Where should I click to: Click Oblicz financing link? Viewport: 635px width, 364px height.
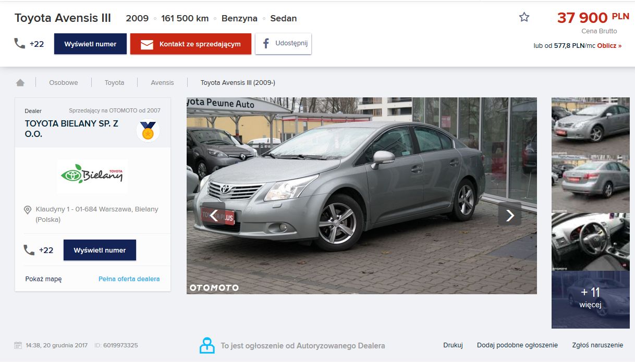click(609, 46)
